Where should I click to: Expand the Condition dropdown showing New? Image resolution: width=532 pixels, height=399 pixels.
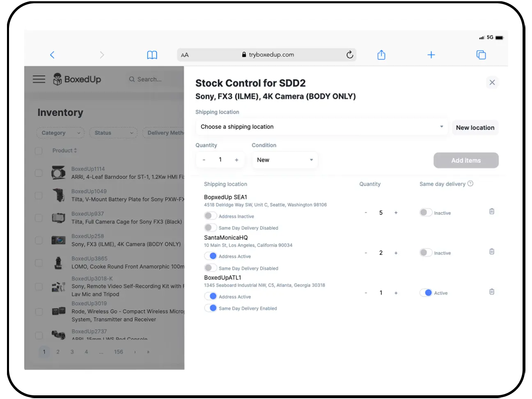(284, 160)
